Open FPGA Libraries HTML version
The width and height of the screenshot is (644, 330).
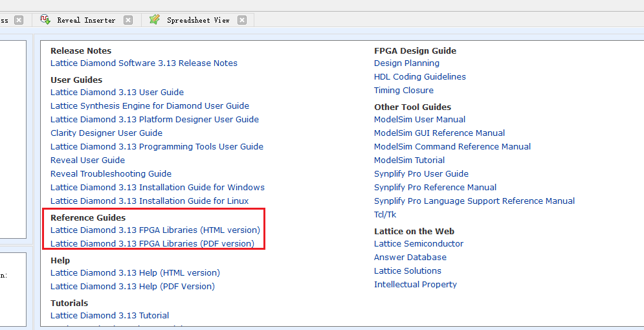coord(155,230)
